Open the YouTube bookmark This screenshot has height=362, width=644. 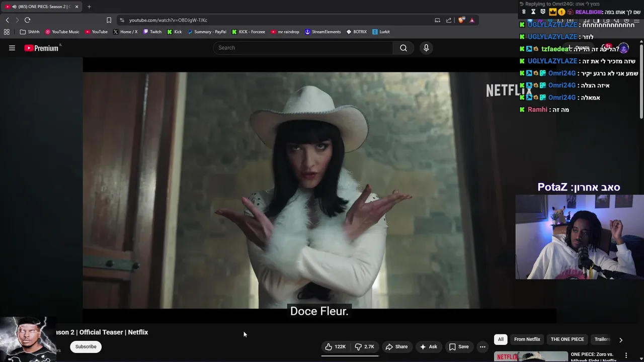96,32
